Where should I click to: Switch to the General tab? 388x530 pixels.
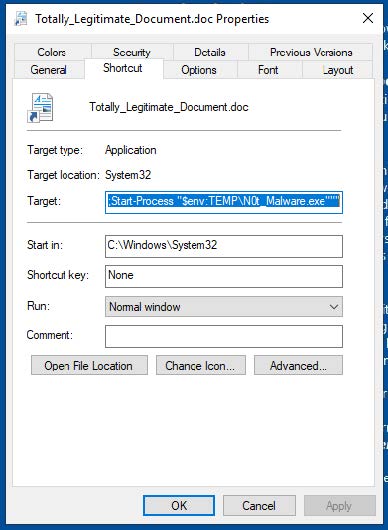coord(49,70)
